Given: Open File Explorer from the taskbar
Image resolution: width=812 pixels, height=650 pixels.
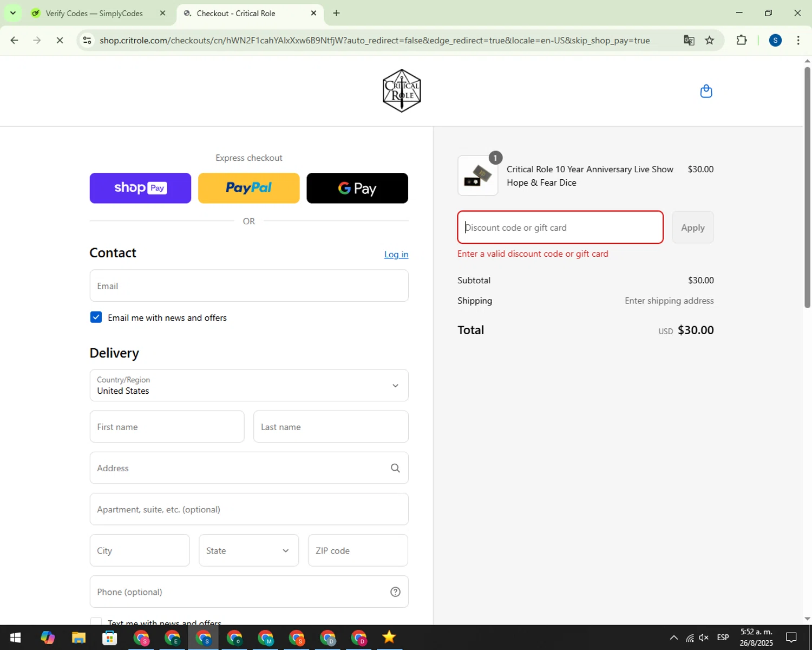Looking at the screenshot, I should pos(78,638).
